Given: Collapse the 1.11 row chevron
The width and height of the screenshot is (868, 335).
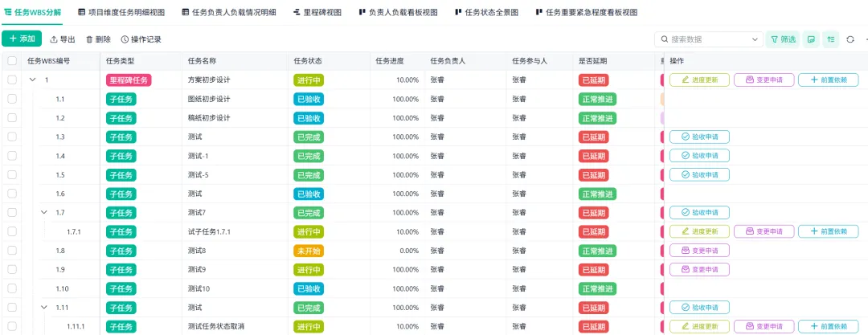Looking at the screenshot, I should [x=44, y=308].
